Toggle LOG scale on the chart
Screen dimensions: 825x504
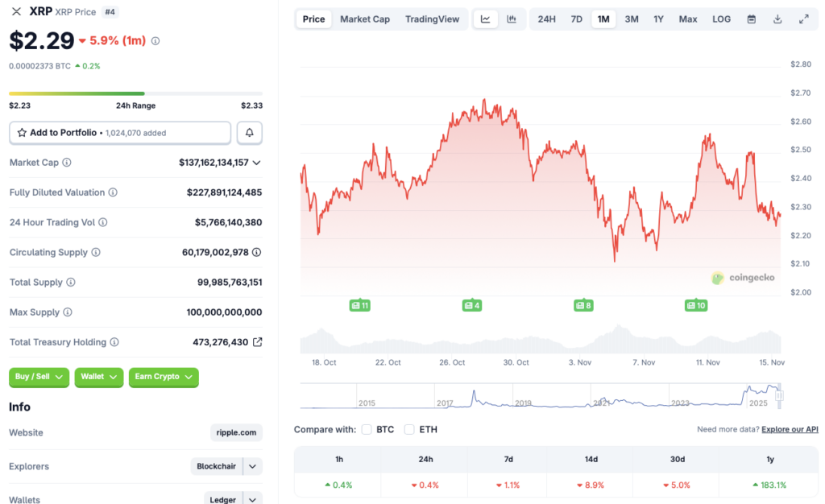coord(721,19)
